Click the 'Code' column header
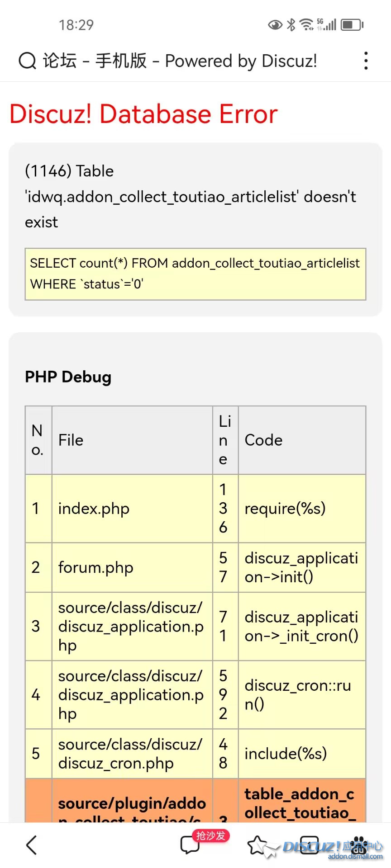 tap(302, 440)
